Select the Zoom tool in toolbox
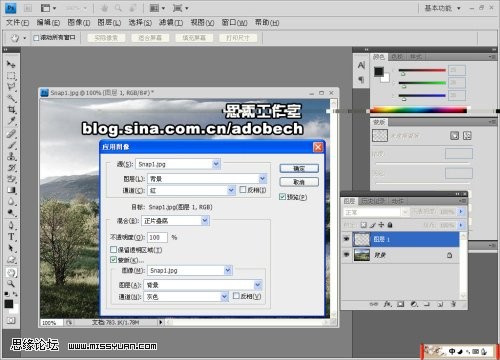This screenshot has width=500, height=360. coord(11,284)
